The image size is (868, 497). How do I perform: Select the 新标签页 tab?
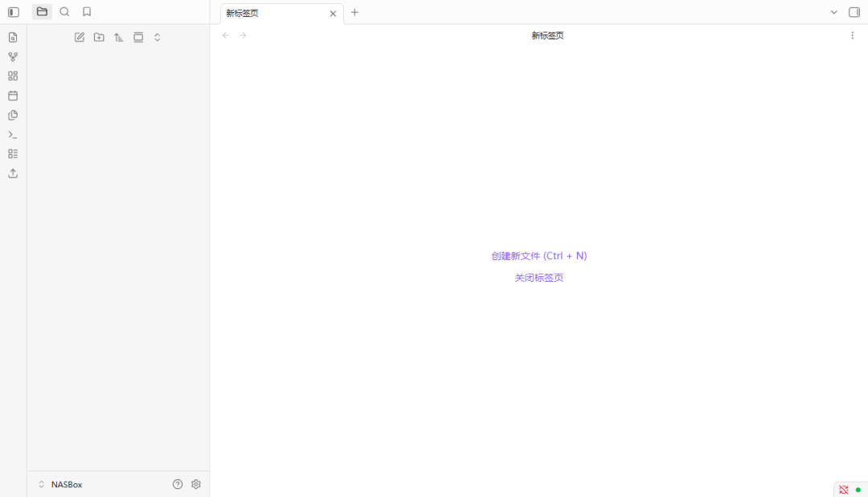point(282,14)
